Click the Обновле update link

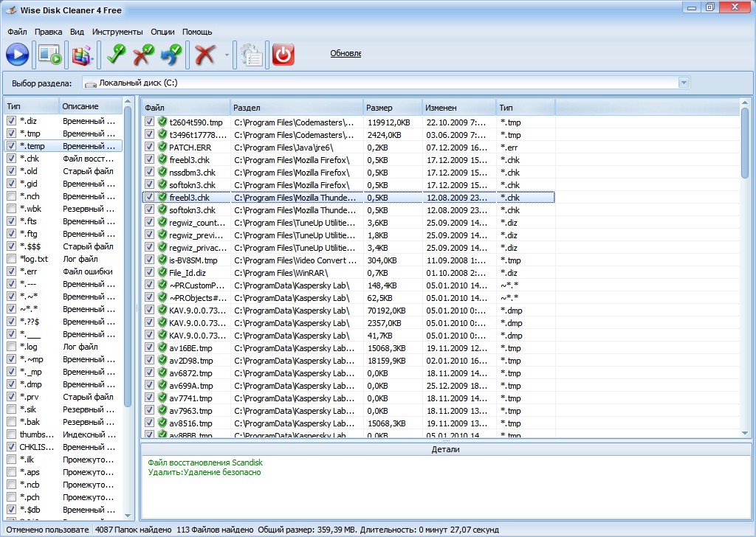[346, 53]
